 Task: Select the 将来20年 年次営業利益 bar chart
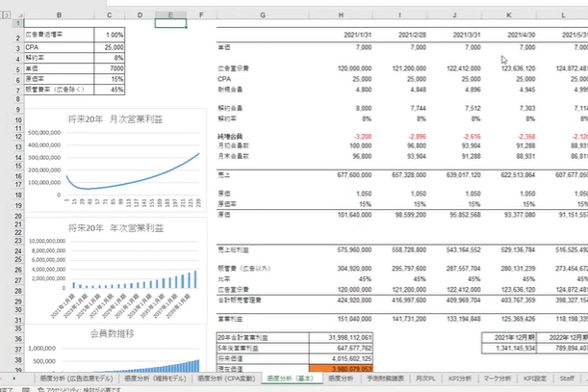(115, 271)
